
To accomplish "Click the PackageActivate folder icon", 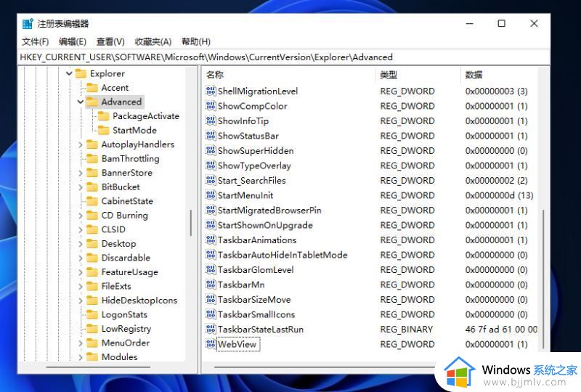I will coord(103,116).
